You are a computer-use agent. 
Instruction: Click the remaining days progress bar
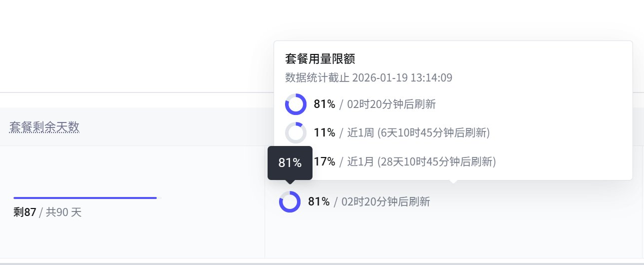coord(85,198)
